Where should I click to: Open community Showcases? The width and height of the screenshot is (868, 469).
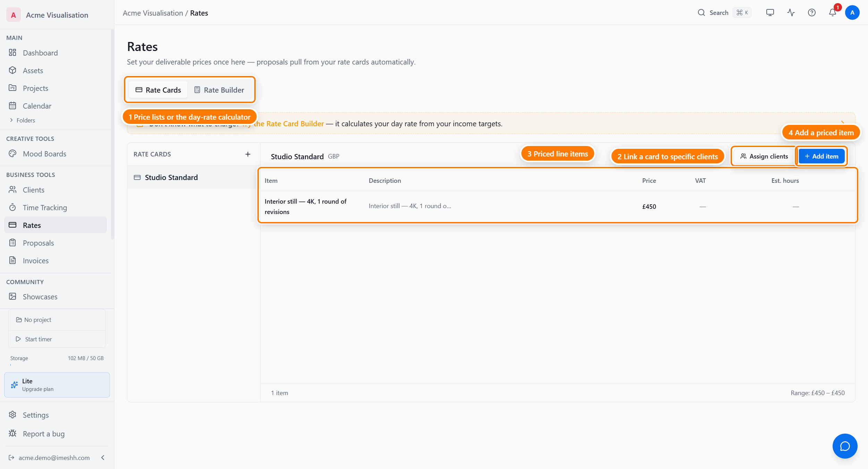(x=56, y=297)
